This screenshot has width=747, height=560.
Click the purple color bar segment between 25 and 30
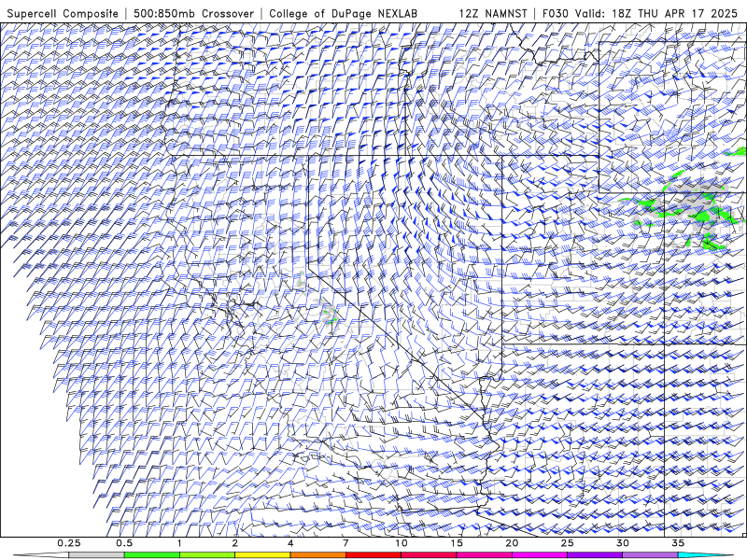tap(595, 555)
